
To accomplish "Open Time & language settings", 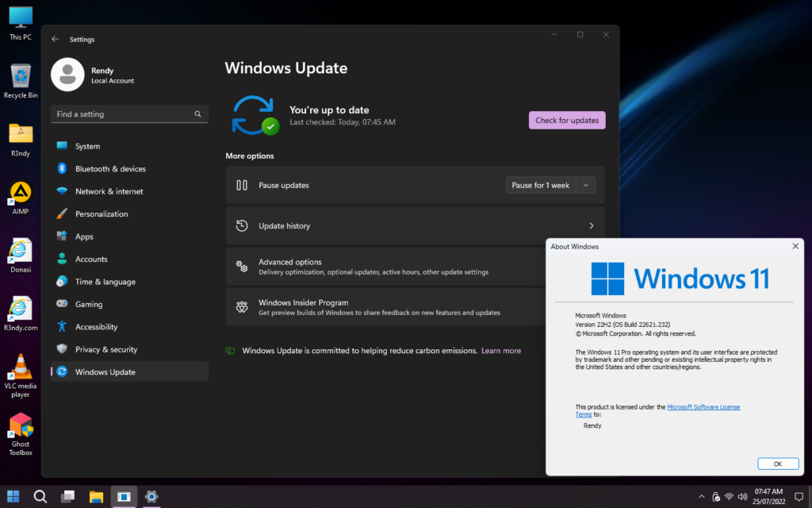I will (129, 282).
